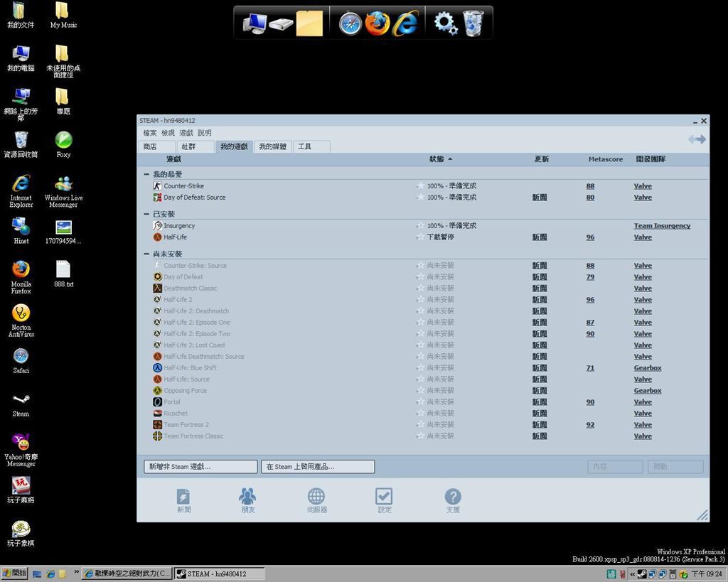Expand the quick launch overflow chevron
The image size is (728, 582).
coord(76,572)
